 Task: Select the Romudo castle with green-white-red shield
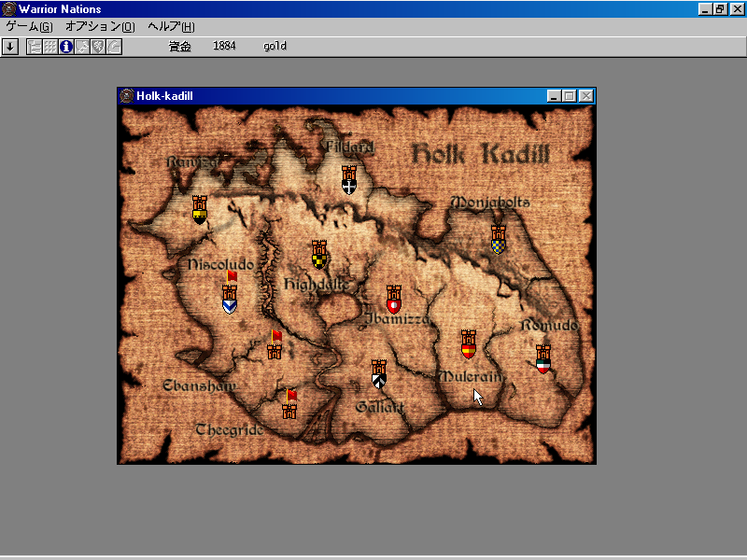543,359
